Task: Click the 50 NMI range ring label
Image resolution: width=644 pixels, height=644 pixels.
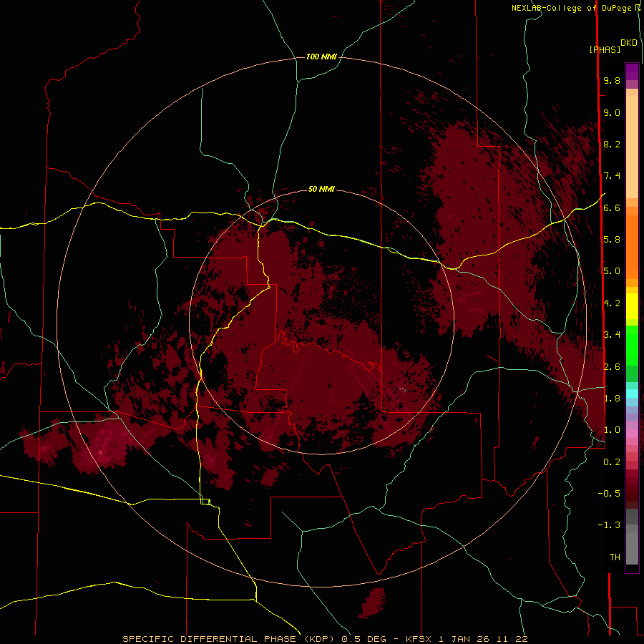Action: pyautogui.click(x=321, y=189)
